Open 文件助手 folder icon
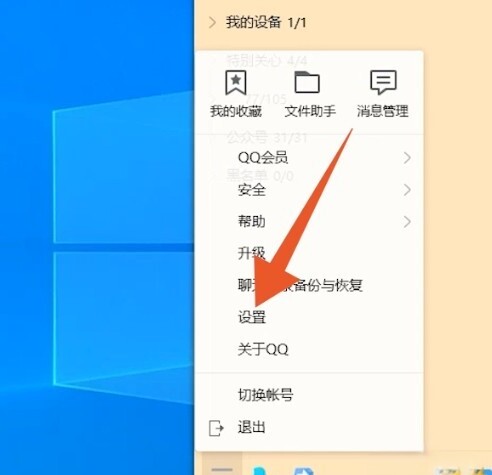The height and width of the screenshot is (475, 492). pyautogui.click(x=307, y=82)
